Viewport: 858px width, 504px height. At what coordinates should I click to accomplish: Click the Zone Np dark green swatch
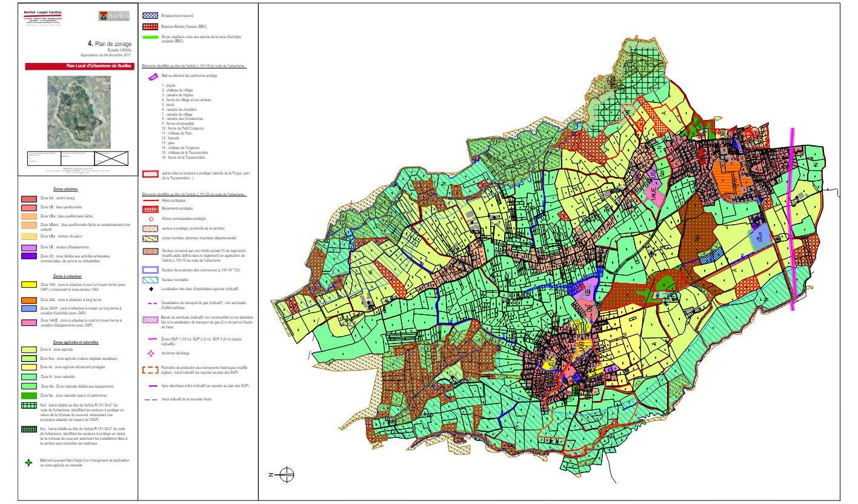point(29,395)
